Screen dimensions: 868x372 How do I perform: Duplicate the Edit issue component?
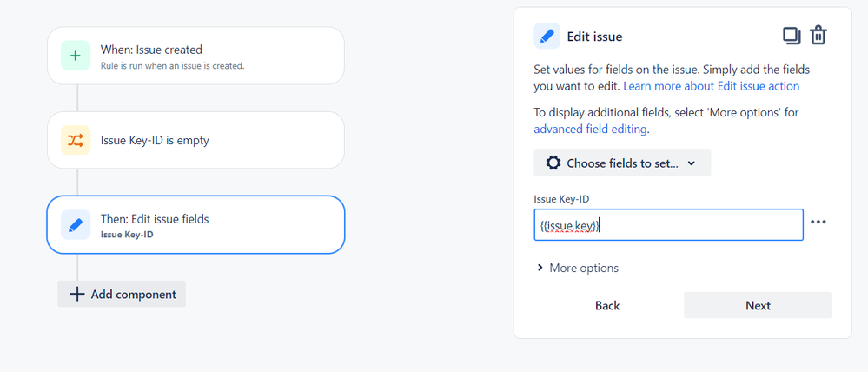coord(792,36)
